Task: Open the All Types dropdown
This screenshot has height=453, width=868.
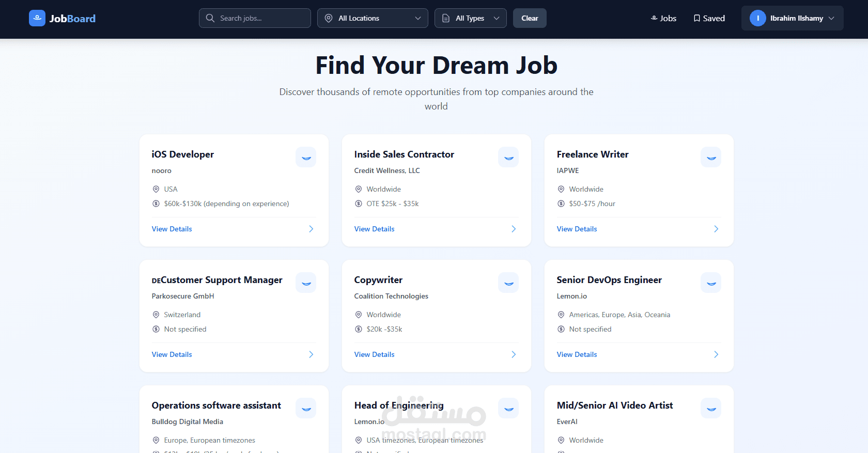Action: pyautogui.click(x=471, y=18)
